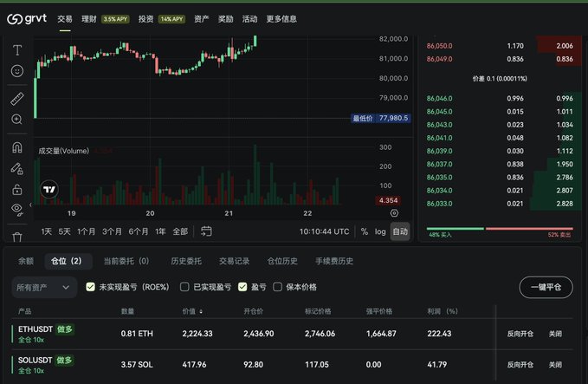
Task: Click 关闭 for ETHUSDT position
Action: pyautogui.click(x=555, y=334)
